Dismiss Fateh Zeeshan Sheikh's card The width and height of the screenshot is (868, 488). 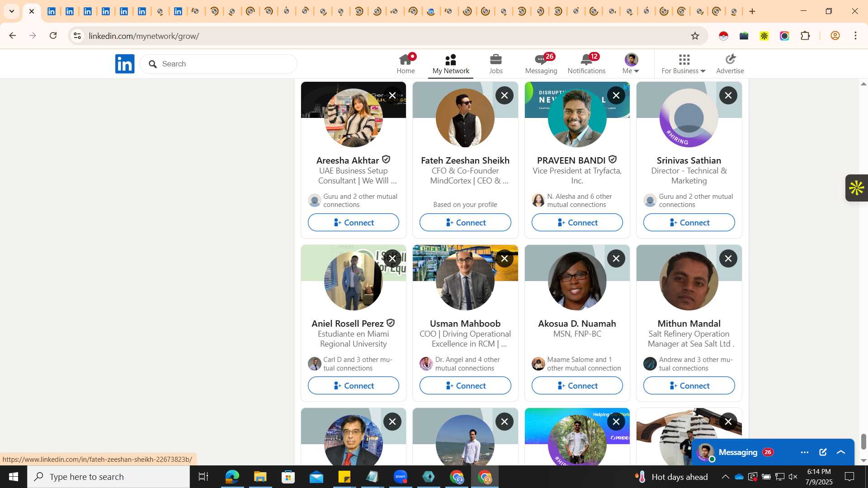click(x=505, y=95)
